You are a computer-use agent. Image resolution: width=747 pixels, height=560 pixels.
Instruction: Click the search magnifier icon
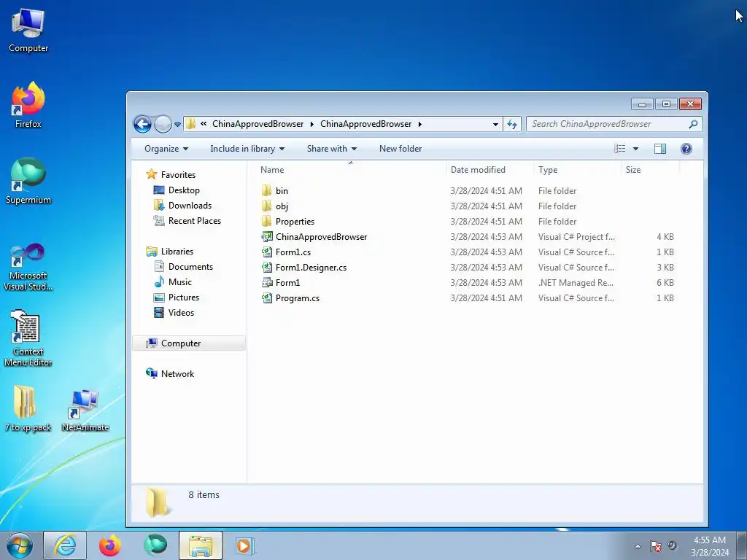coord(693,124)
